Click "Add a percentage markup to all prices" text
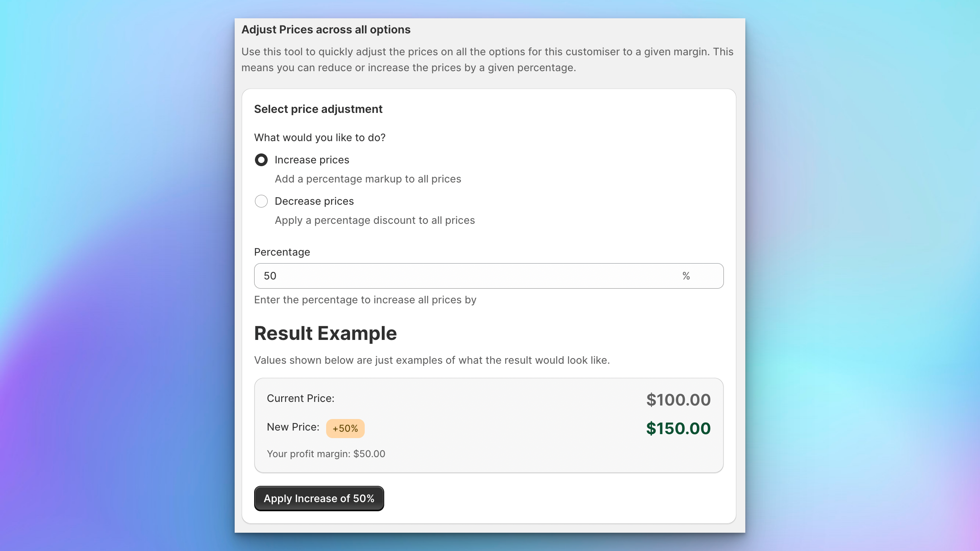980x551 pixels. (x=368, y=179)
